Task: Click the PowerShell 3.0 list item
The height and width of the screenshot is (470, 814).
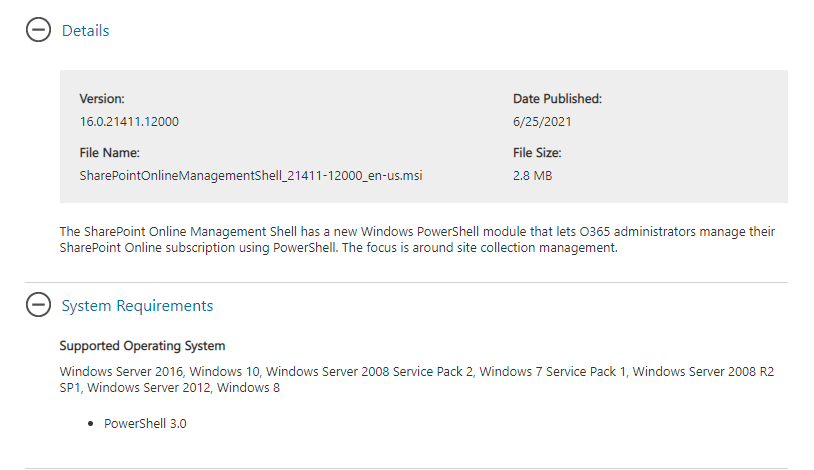Action: coord(145,424)
